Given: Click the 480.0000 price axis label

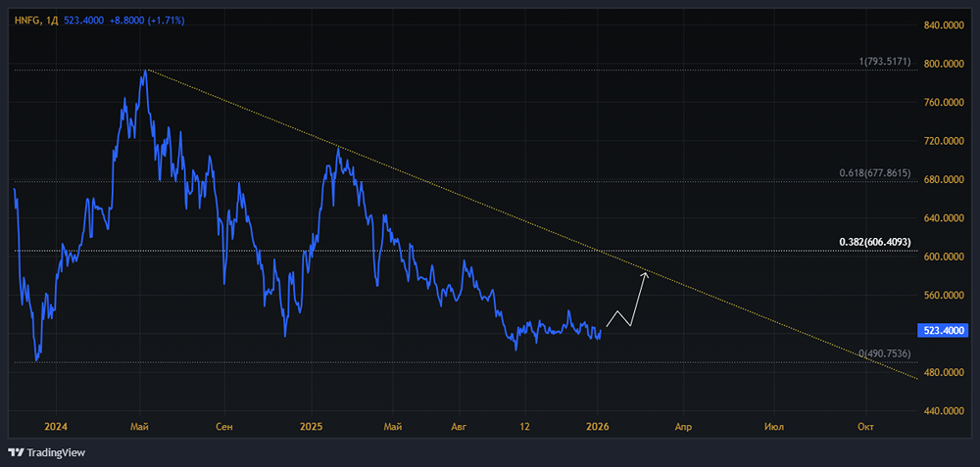Looking at the screenshot, I should 944,373.
